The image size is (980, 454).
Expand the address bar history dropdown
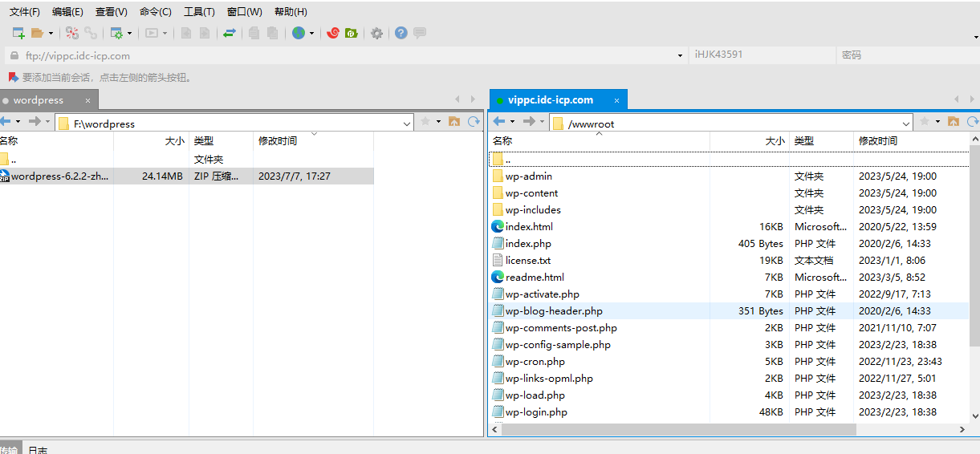tap(681, 55)
